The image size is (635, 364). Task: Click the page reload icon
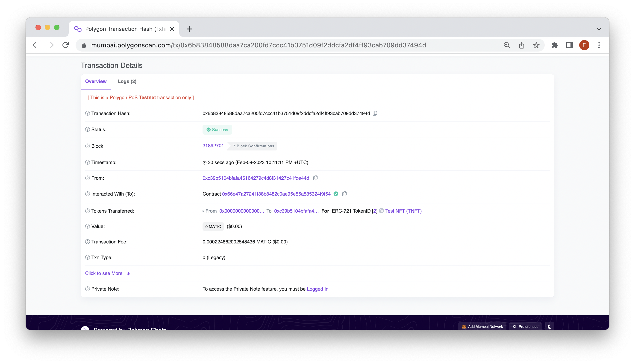point(65,45)
